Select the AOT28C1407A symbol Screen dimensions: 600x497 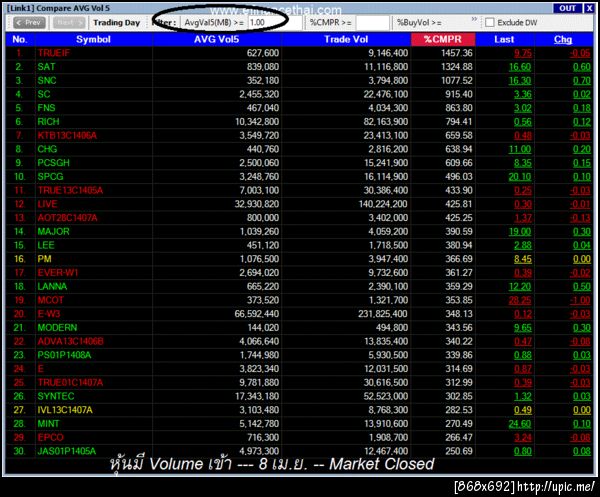pos(67,218)
